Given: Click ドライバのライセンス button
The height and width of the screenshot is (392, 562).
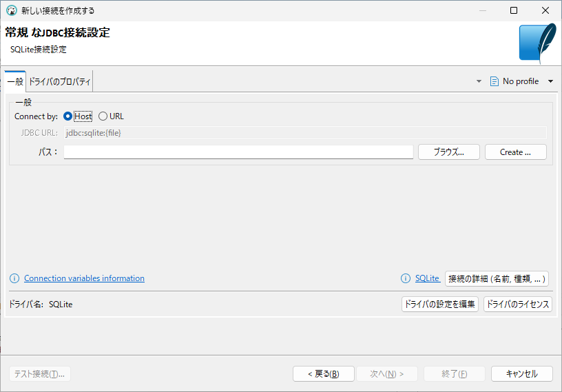Looking at the screenshot, I should (517, 304).
